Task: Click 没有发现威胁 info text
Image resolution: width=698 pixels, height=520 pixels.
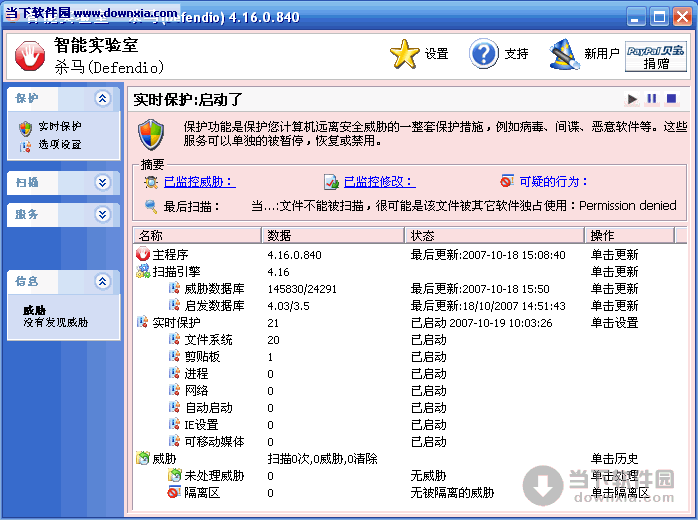Action: tap(56, 322)
